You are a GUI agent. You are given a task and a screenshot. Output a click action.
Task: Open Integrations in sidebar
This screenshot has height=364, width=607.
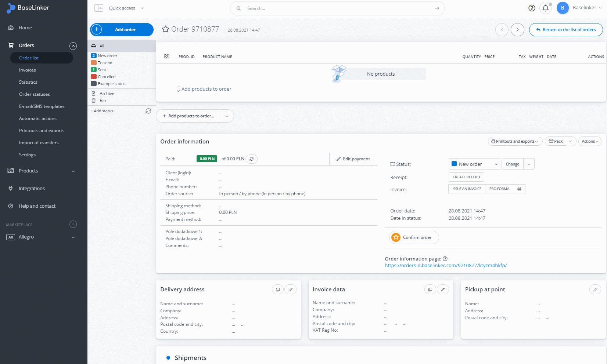tap(32, 188)
